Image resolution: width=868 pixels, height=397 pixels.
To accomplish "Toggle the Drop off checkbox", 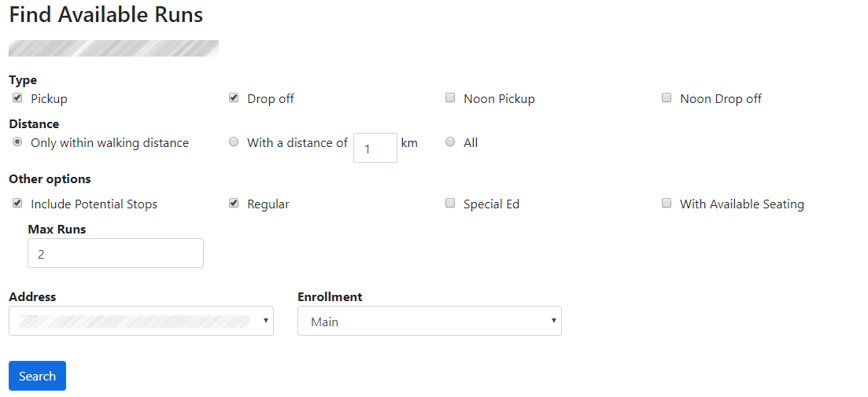I will (x=234, y=98).
